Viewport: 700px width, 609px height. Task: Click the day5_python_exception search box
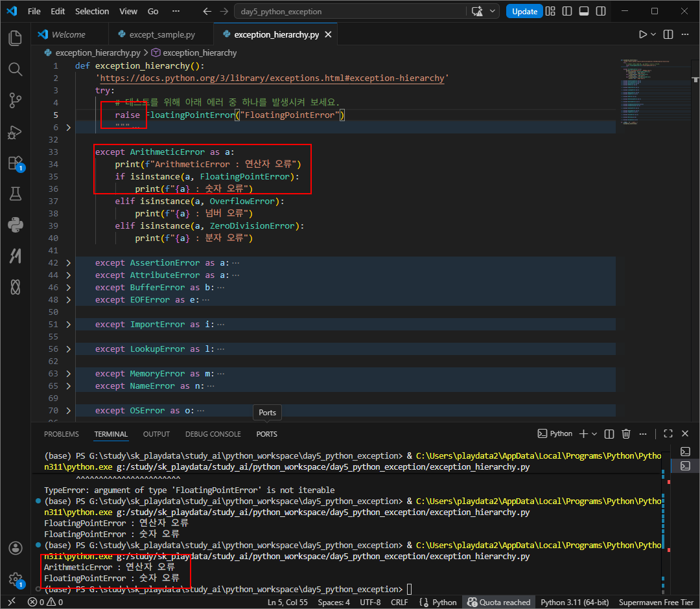coord(351,12)
